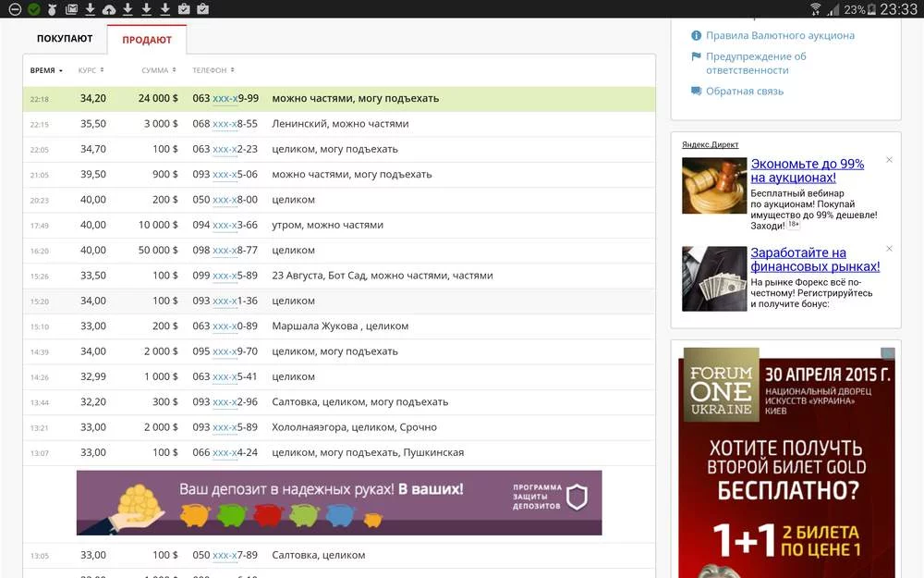This screenshot has height=578, width=924.
Task: Click the shield icon in deposit banner
Action: 577,498
